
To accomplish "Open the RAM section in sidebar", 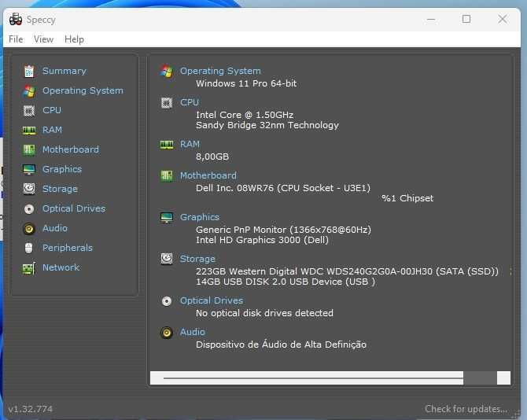I will point(52,130).
